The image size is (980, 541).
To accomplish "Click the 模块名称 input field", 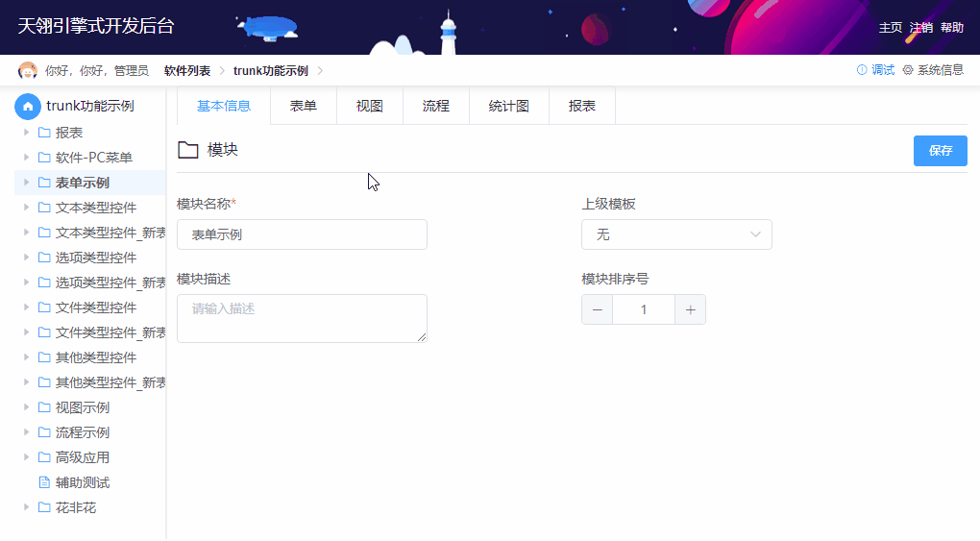I will point(302,234).
